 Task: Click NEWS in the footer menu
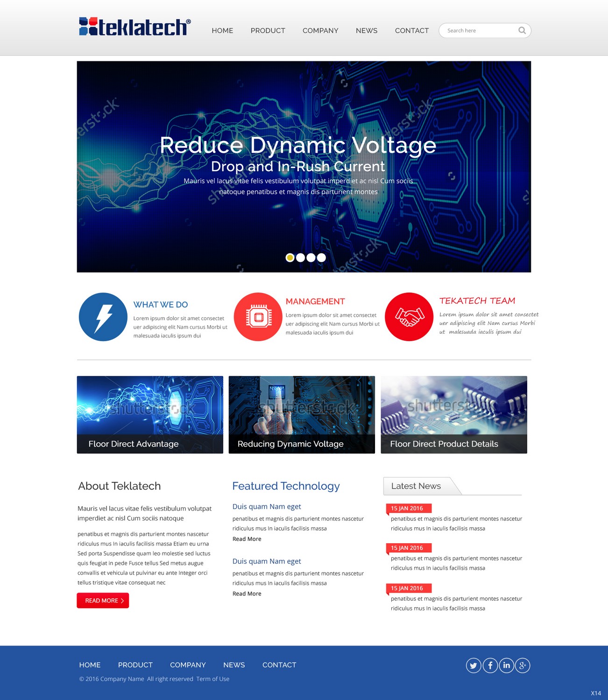[234, 665]
